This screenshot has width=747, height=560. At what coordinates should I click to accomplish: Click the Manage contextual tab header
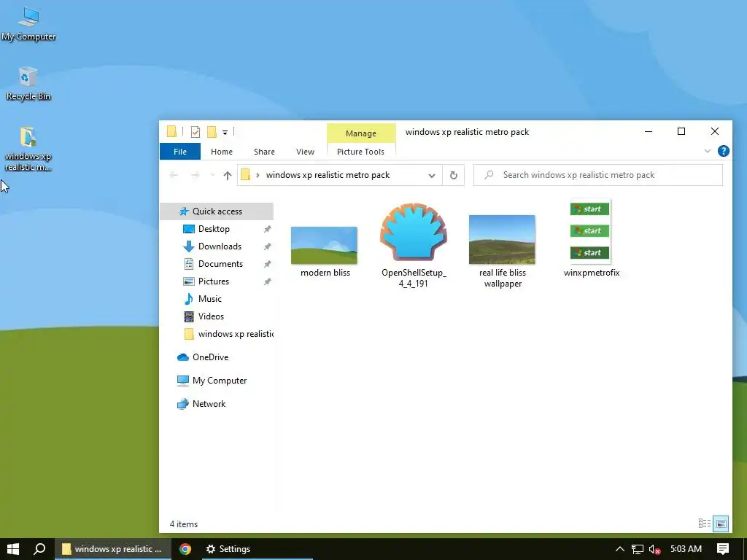click(361, 133)
